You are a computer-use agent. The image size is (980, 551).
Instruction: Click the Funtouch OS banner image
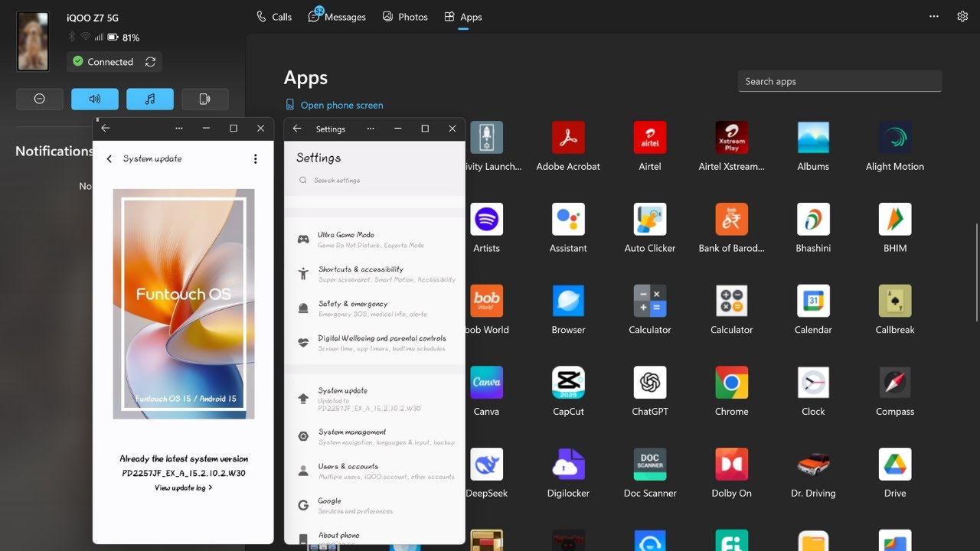point(184,304)
